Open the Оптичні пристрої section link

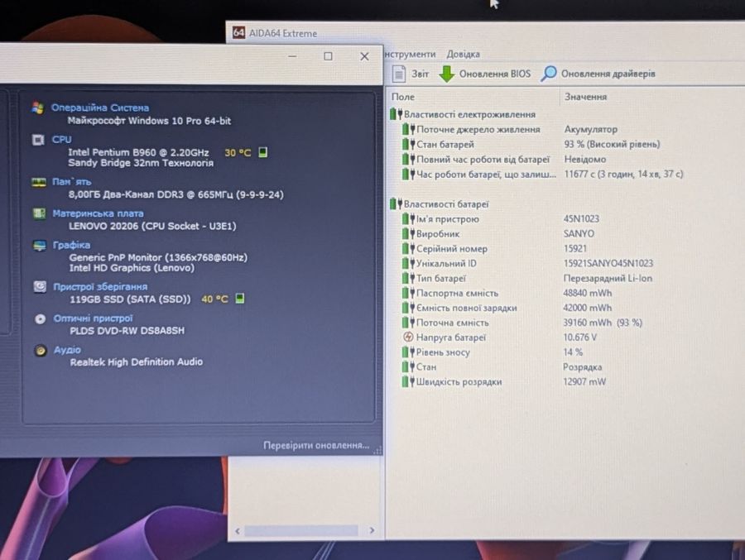coord(93,318)
